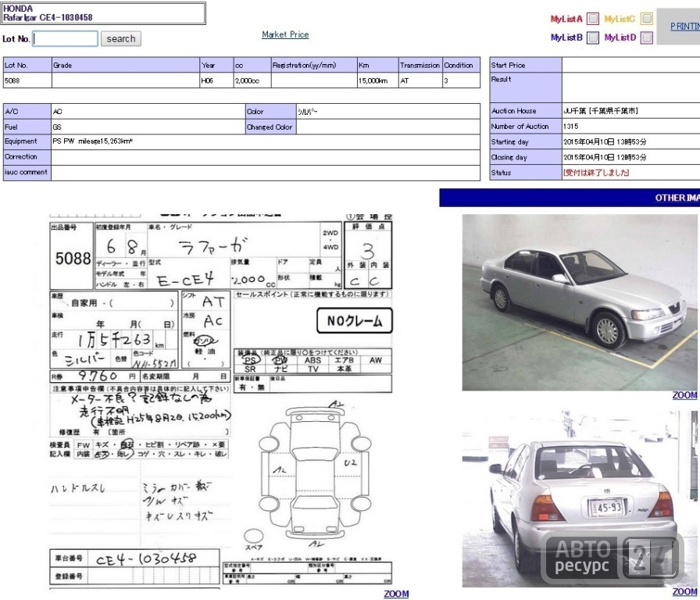700x600 pixels.
Task: Click the Correction label
Action: 21,157
